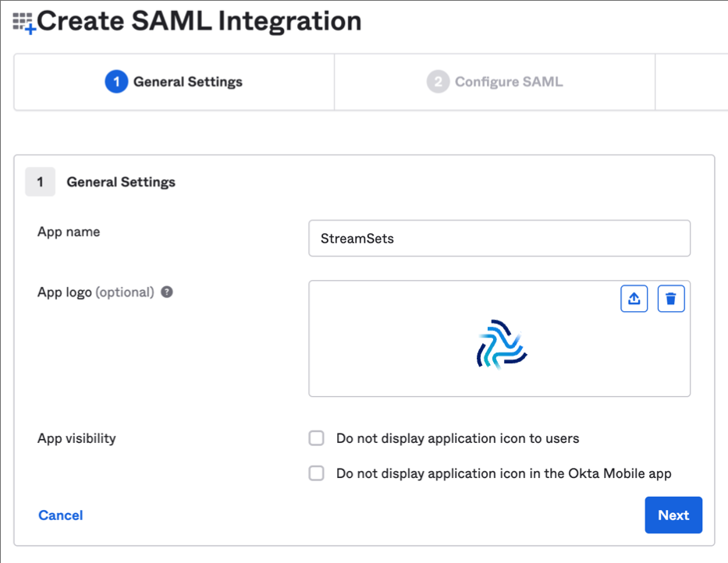Click the App logo help question icon

(167, 292)
